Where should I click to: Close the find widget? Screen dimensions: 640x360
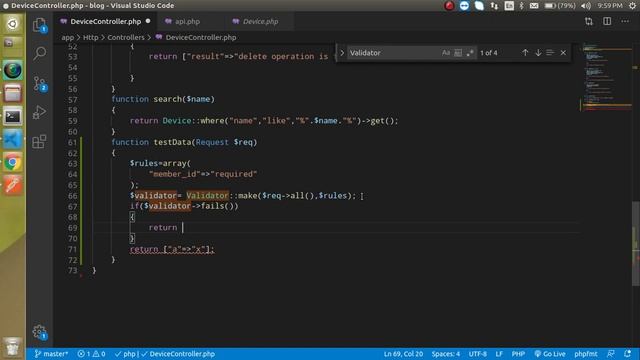click(x=563, y=53)
